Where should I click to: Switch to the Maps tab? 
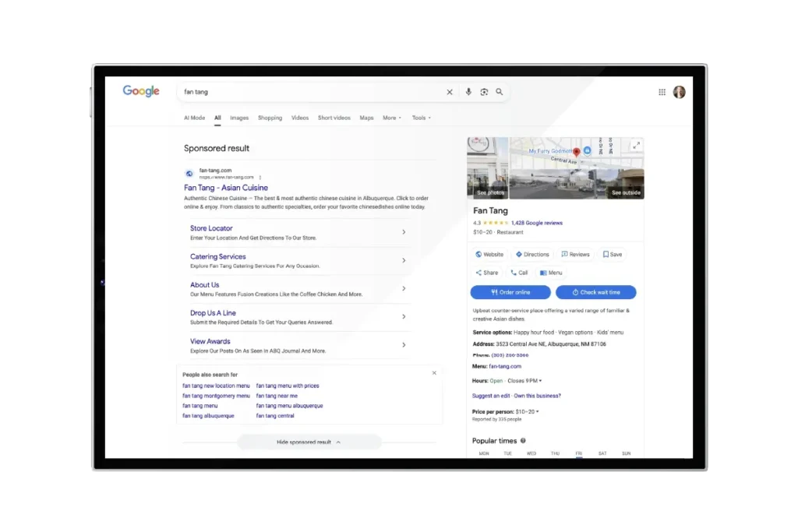pyautogui.click(x=366, y=118)
